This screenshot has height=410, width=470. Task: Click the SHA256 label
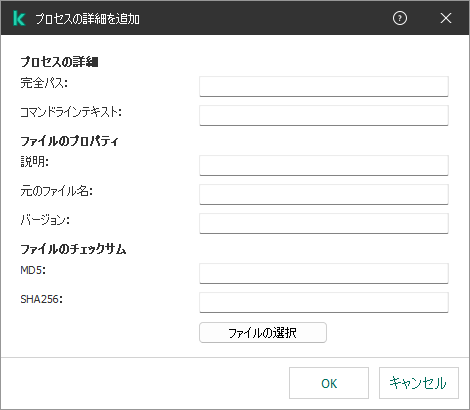pyautogui.click(x=41, y=299)
